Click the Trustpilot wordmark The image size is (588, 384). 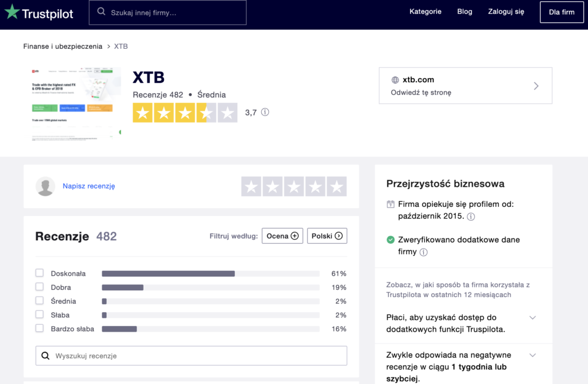point(48,14)
